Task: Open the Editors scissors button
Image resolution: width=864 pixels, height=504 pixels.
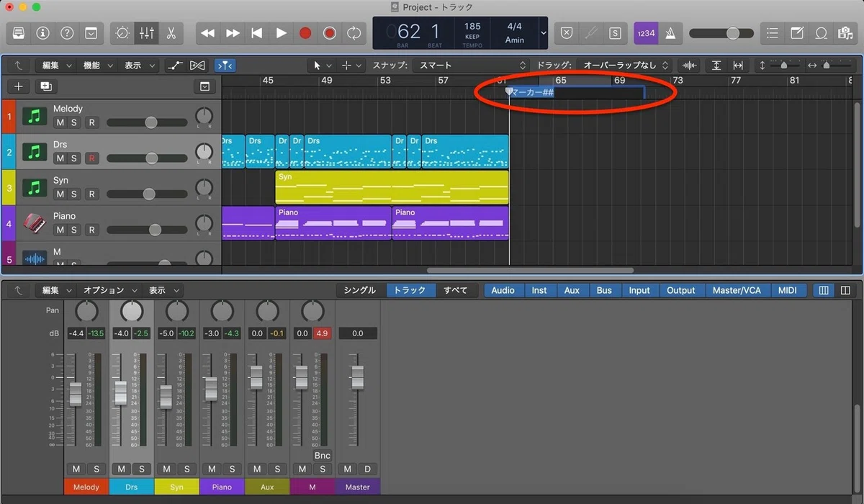Action: [171, 33]
